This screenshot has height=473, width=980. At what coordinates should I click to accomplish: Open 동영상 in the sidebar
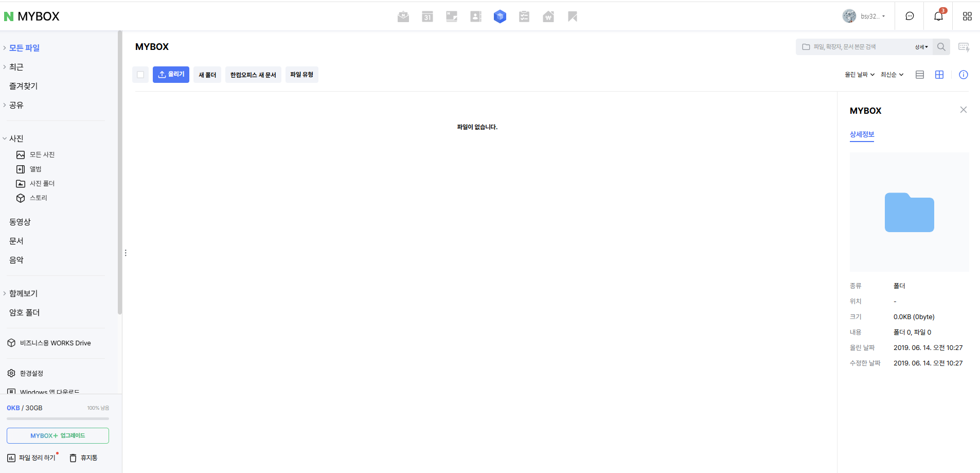(20, 222)
